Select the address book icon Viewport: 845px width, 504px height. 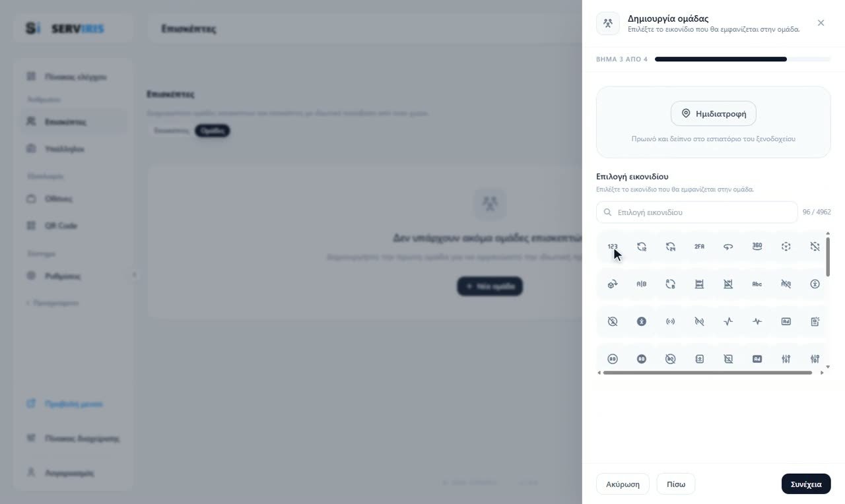tap(699, 359)
